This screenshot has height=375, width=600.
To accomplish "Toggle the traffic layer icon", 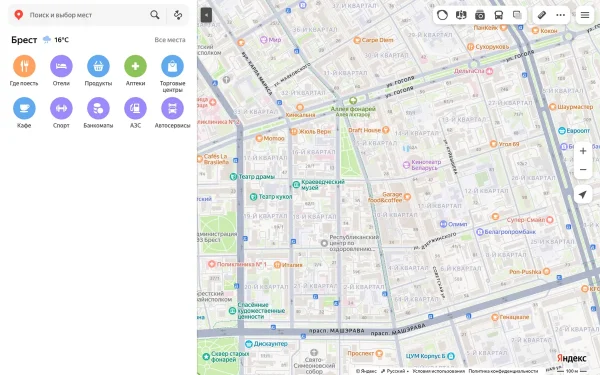I will tap(442, 15).
